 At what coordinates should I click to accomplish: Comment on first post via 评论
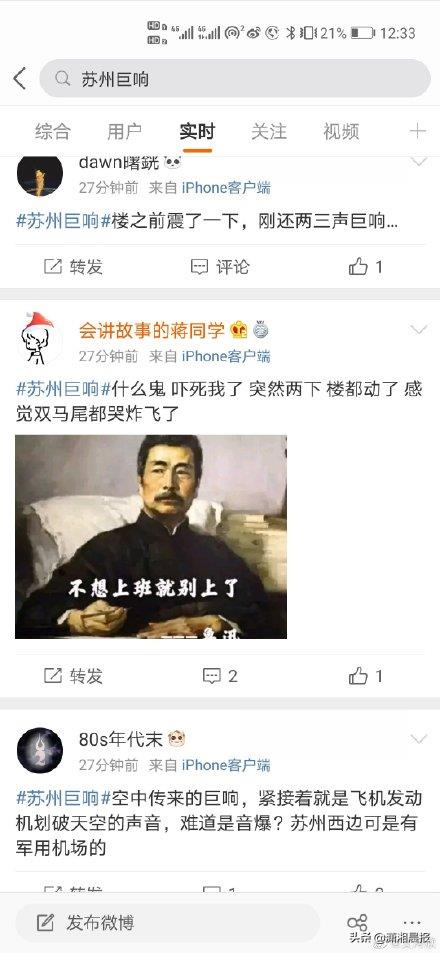click(220, 267)
